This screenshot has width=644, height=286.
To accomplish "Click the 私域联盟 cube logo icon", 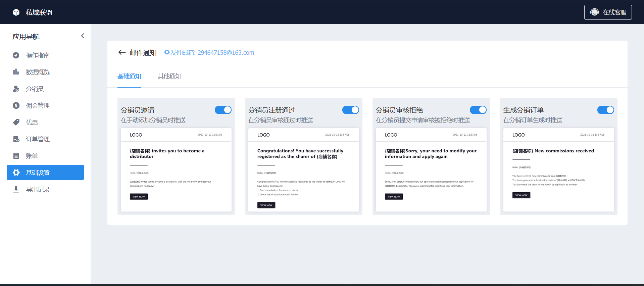I will tap(16, 12).
